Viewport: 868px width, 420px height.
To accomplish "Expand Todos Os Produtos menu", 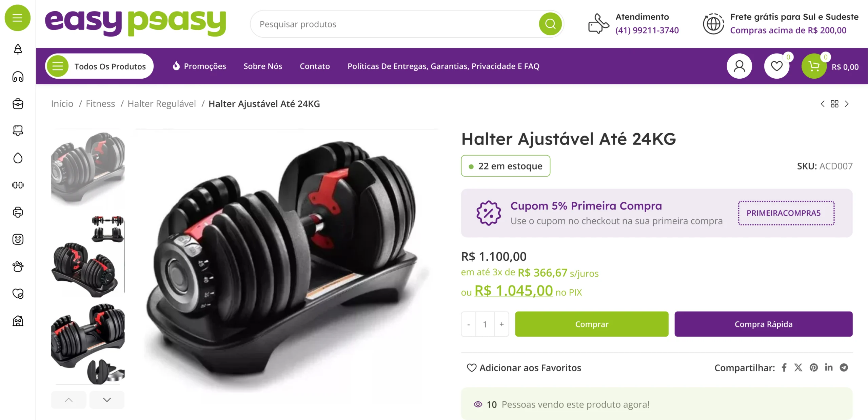I will [99, 66].
